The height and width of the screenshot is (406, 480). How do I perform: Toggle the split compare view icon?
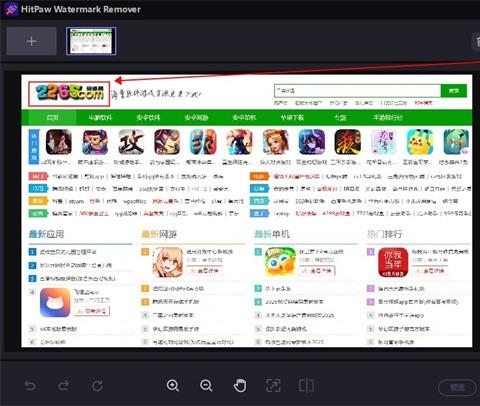[306, 385]
